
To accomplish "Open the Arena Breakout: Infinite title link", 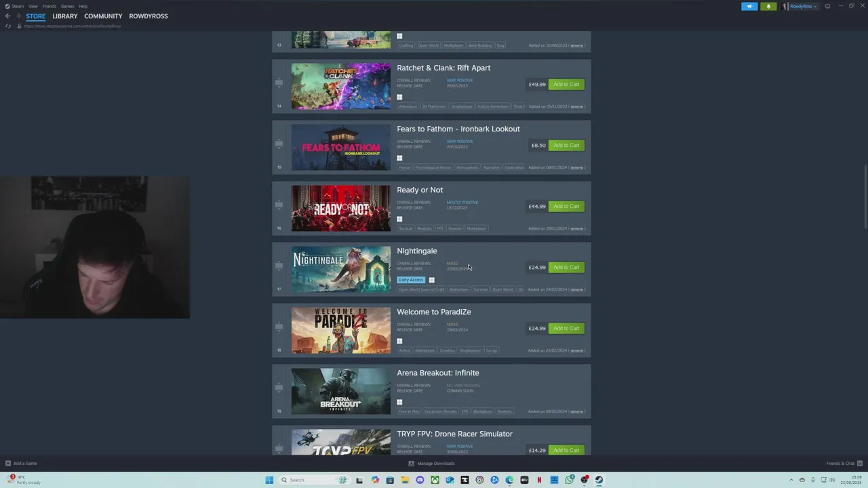I will (x=438, y=373).
